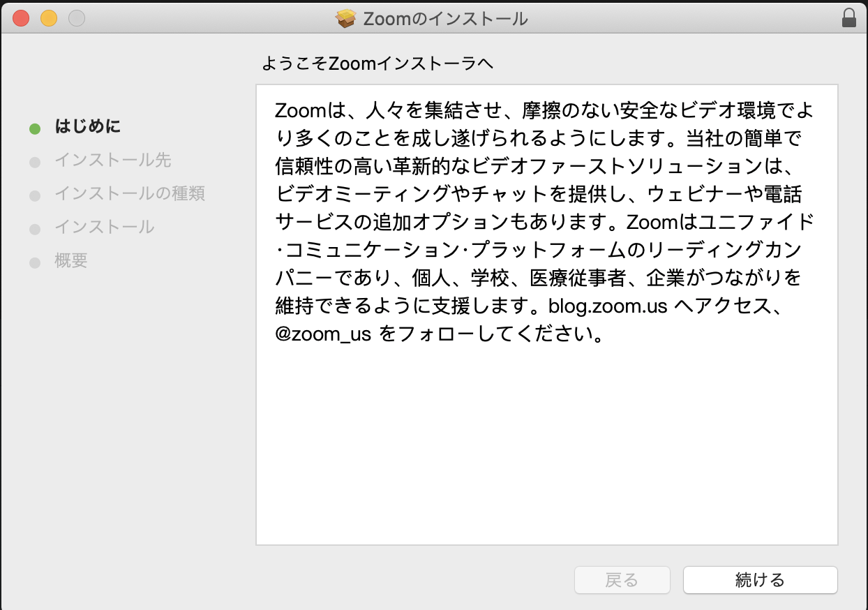Click the Zoomのインストール window title text
The width and height of the screenshot is (868, 610).
[x=445, y=19]
